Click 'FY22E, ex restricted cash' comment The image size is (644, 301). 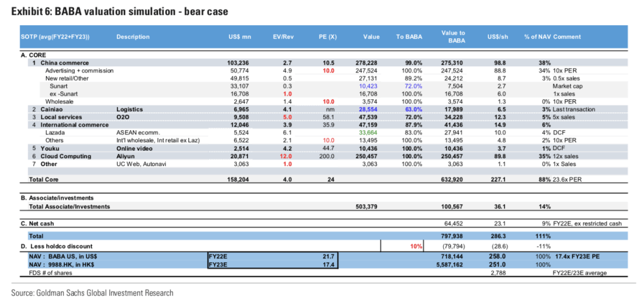[587, 224]
